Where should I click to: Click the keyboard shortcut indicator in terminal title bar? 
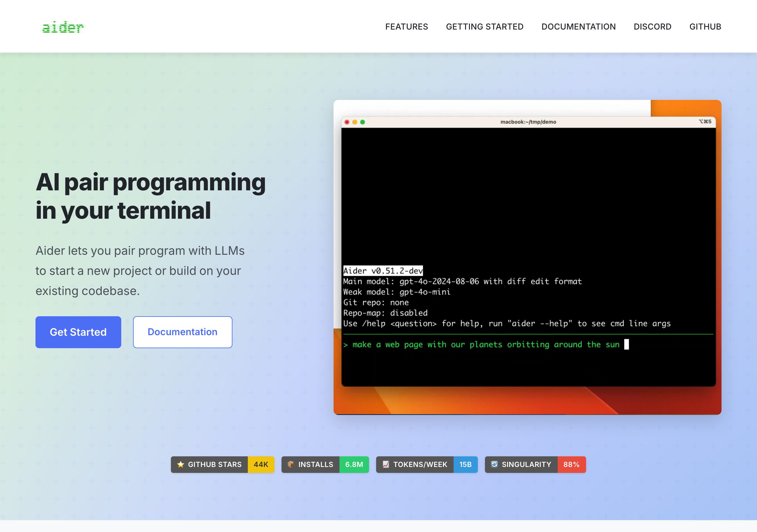pos(705,122)
